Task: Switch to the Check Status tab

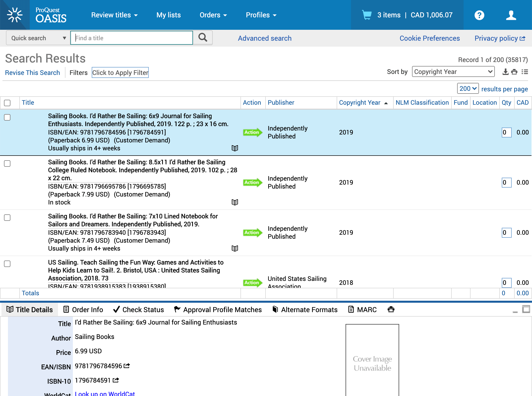Action: (139, 310)
